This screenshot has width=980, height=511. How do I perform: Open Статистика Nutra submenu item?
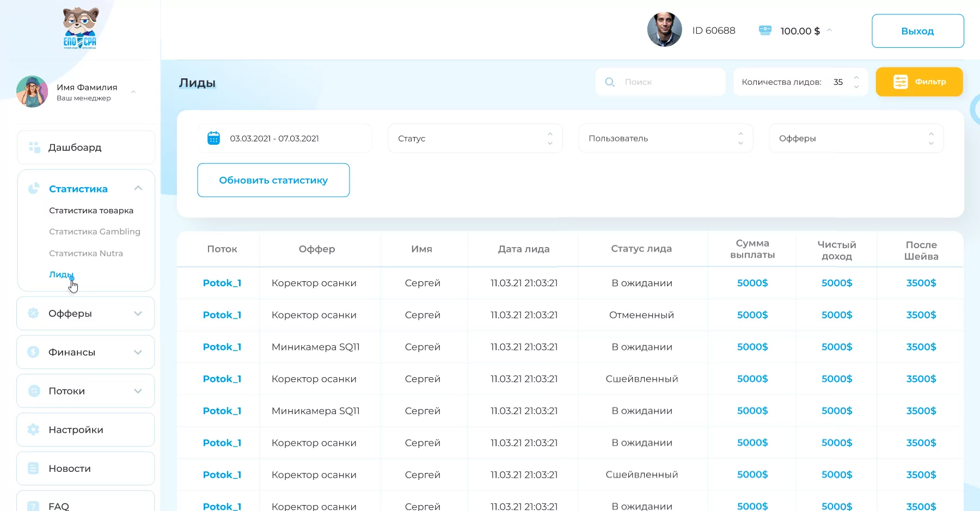86,253
